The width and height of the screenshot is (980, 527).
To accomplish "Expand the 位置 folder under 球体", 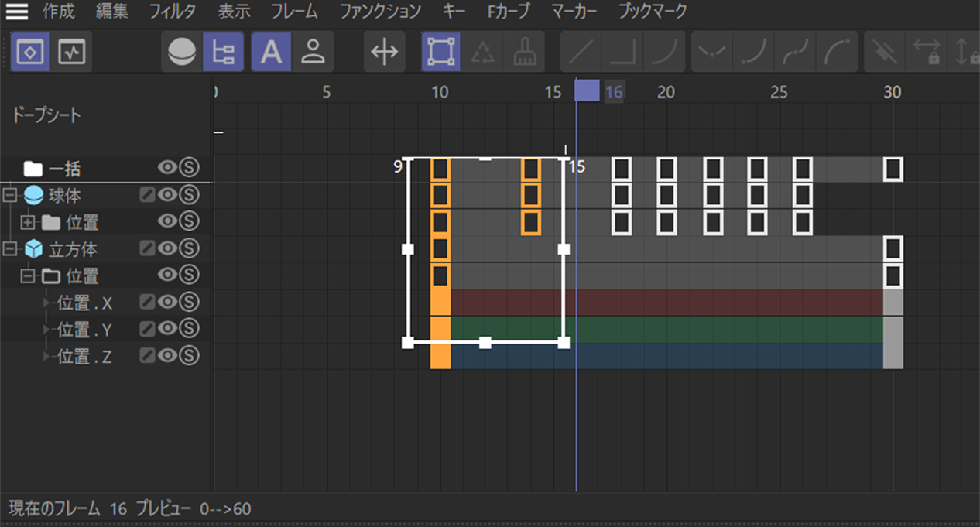I will (x=29, y=222).
